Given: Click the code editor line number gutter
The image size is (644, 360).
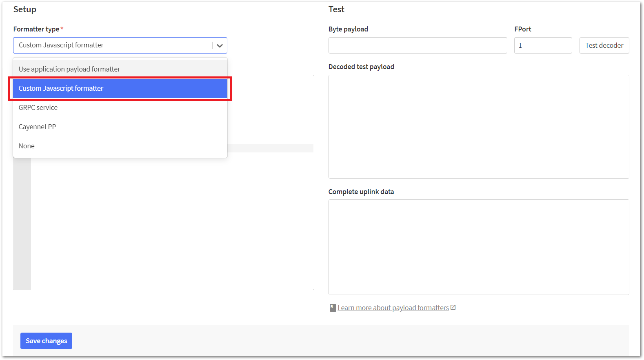Looking at the screenshot, I should 22,221.
